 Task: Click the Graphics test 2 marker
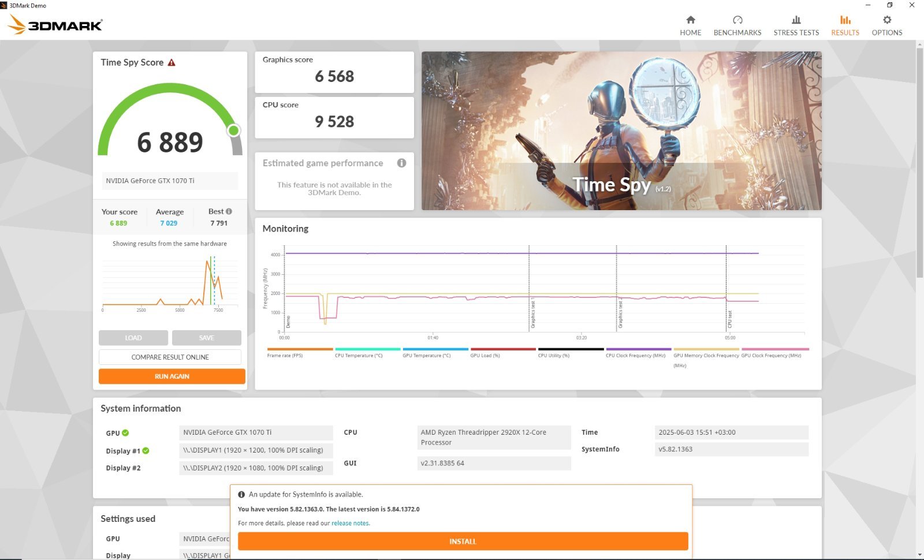point(617,289)
